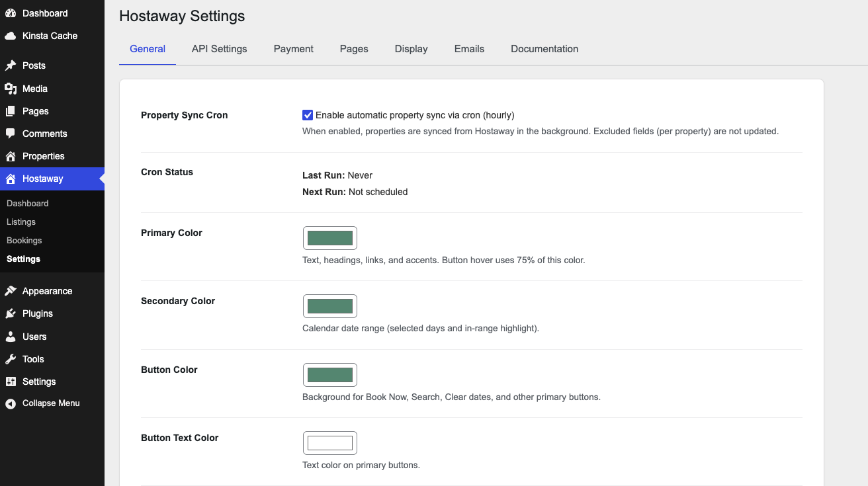Click the 'Last Run: Never' status text

tap(337, 175)
